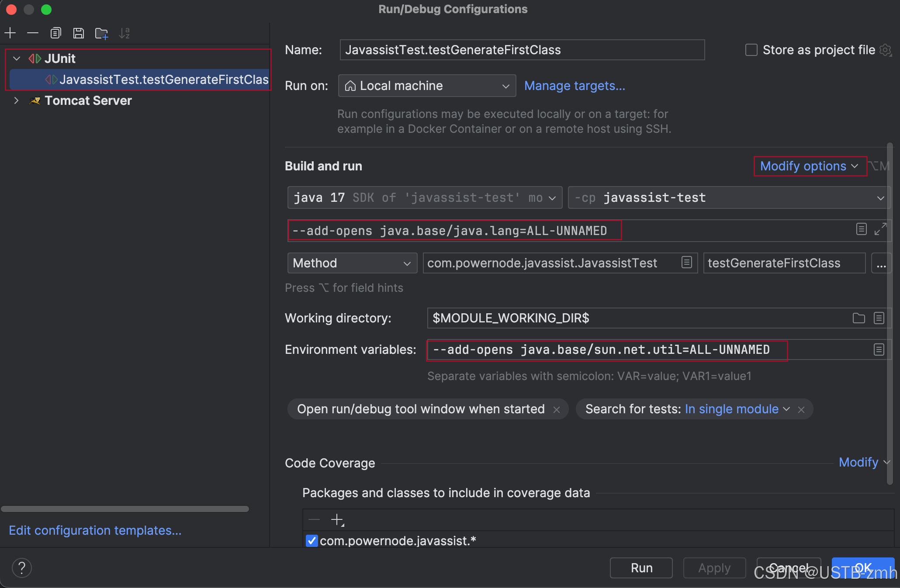This screenshot has height=588, width=900.
Task: Open the java 17 SDK dropdown
Action: pos(425,197)
